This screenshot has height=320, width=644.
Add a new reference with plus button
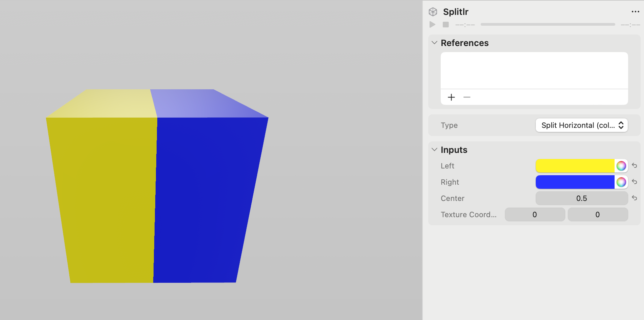coord(451,97)
